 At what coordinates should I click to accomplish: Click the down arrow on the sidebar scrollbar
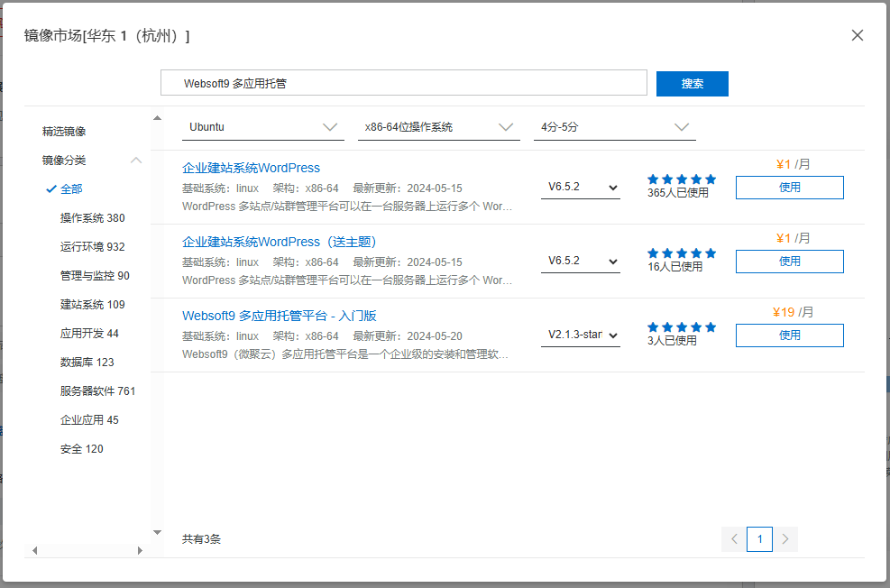click(x=157, y=531)
